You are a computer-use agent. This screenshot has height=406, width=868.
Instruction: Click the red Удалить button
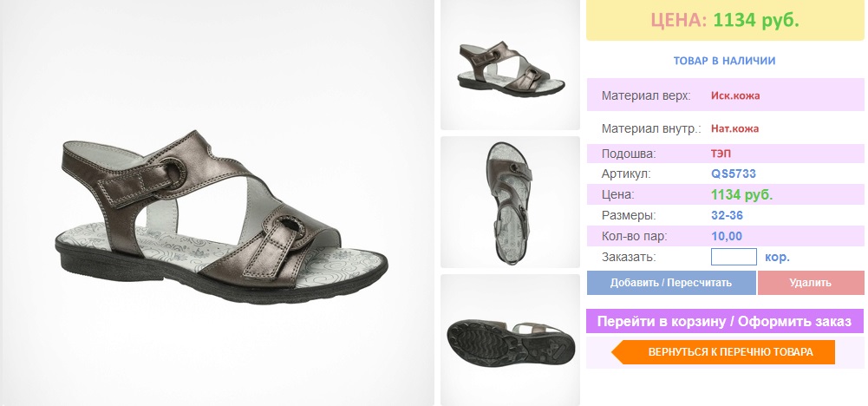(811, 283)
